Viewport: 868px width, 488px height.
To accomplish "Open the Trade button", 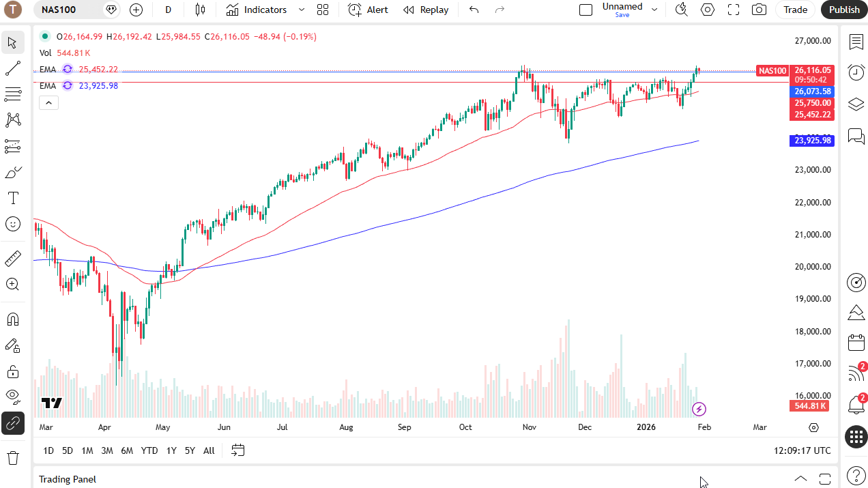I will coord(796,10).
